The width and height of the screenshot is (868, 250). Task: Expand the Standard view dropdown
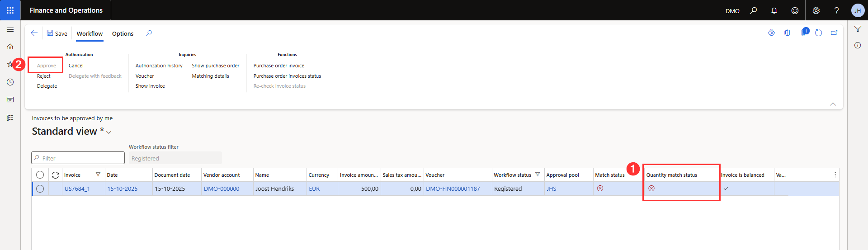(108, 132)
